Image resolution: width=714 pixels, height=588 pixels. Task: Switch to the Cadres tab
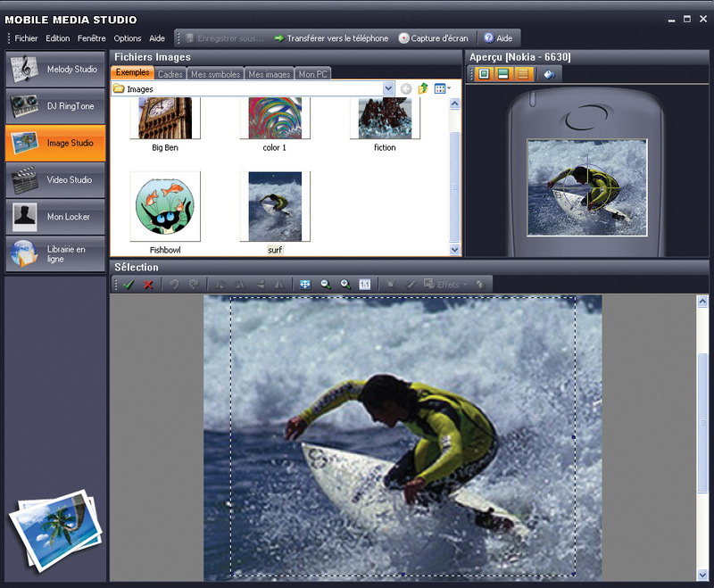tap(170, 74)
